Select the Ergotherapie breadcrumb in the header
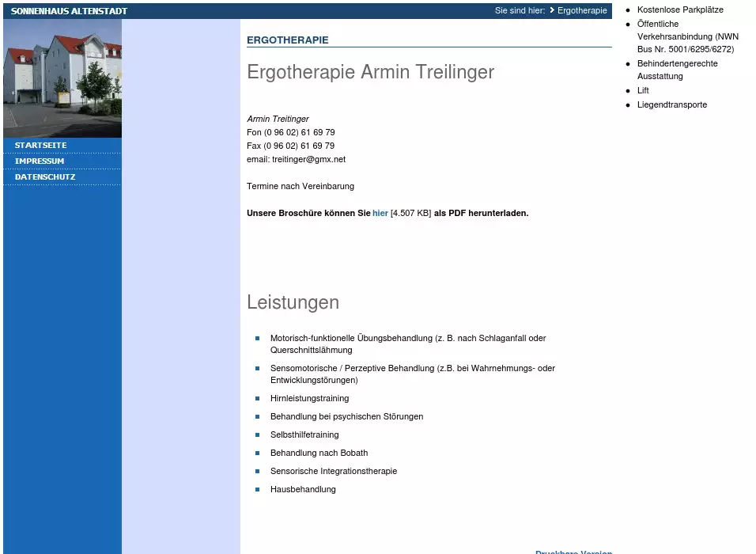 [582, 11]
